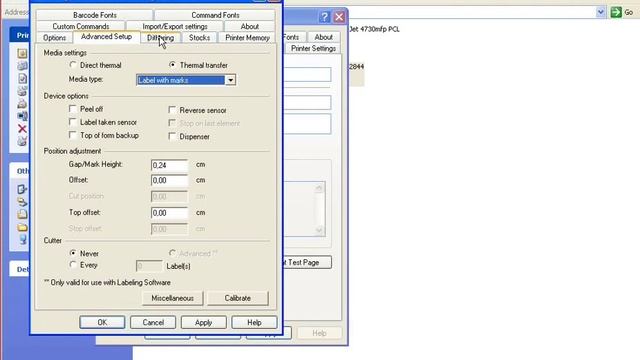This screenshot has height=360, width=640.
Task: Click the Calibrate button
Action: (238, 298)
